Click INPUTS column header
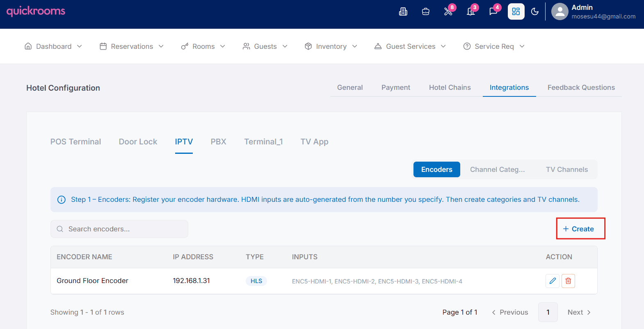Viewport: 644px width, 329px height. tap(305, 257)
